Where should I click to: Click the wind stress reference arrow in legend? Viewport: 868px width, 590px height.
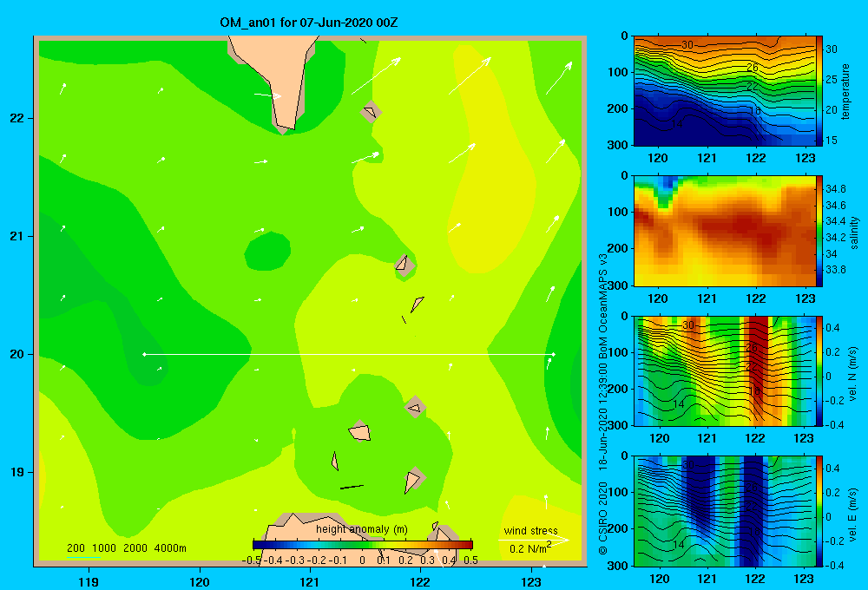534,541
